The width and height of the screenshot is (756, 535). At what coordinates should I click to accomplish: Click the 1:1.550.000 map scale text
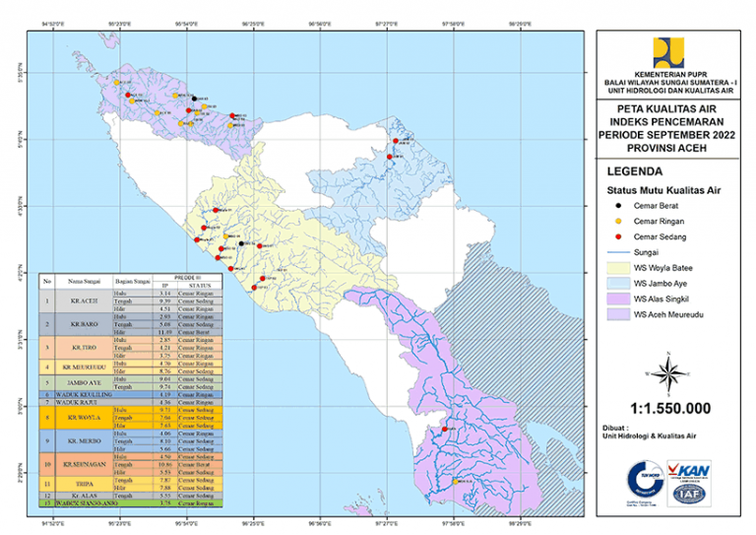(668, 407)
